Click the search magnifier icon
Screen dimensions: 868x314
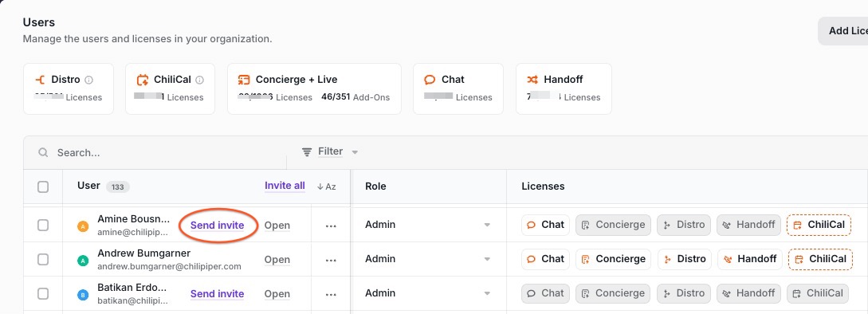point(42,152)
